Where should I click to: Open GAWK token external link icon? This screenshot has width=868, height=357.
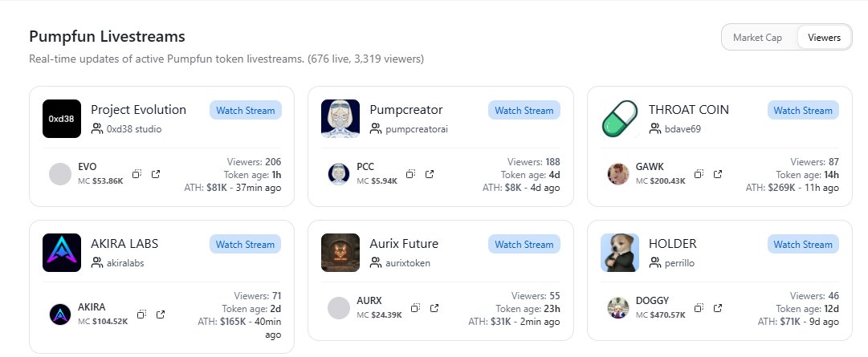click(x=718, y=174)
